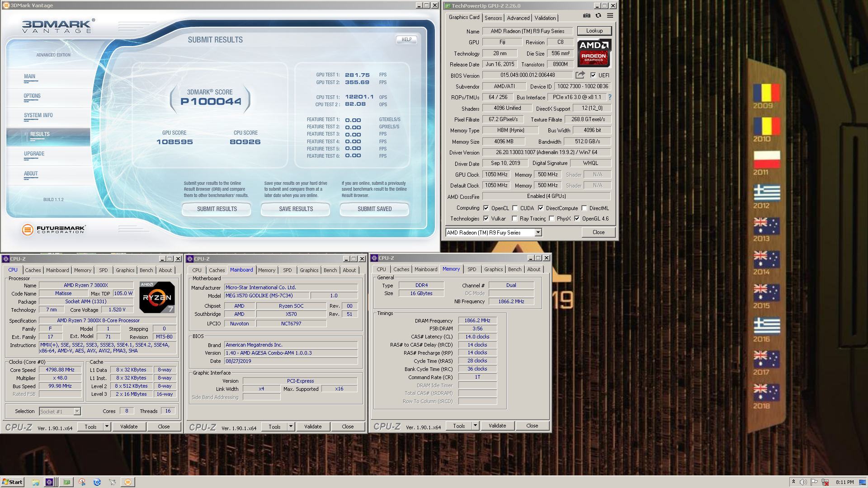Refresh GPU-Z data with the refresh icon

tap(598, 16)
